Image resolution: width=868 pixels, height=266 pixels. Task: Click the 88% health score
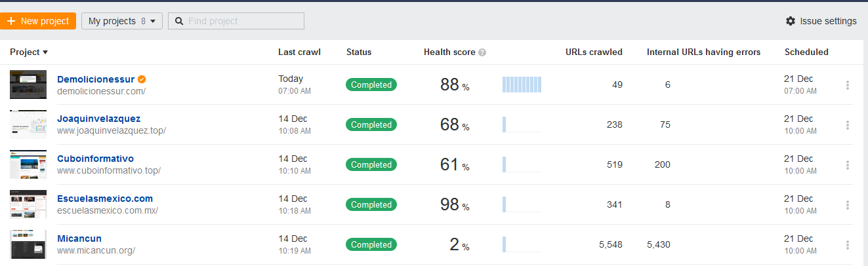pos(455,85)
